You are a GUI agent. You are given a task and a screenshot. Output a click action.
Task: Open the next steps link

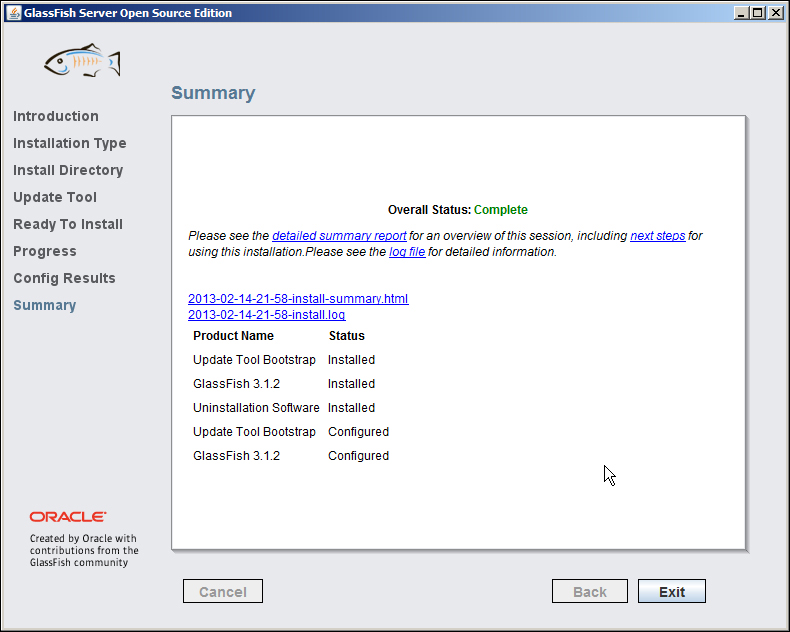pos(657,236)
